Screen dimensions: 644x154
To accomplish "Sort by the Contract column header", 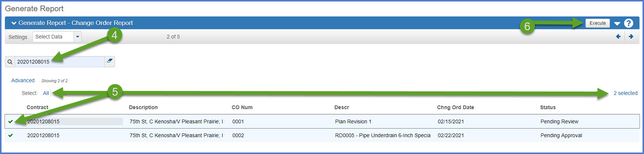I will [37, 107].
